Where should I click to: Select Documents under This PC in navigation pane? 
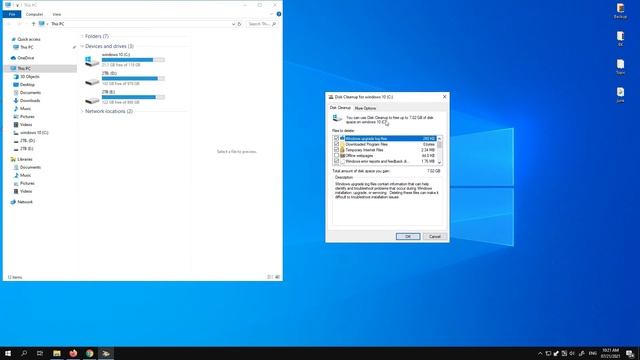(x=30, y=93)
